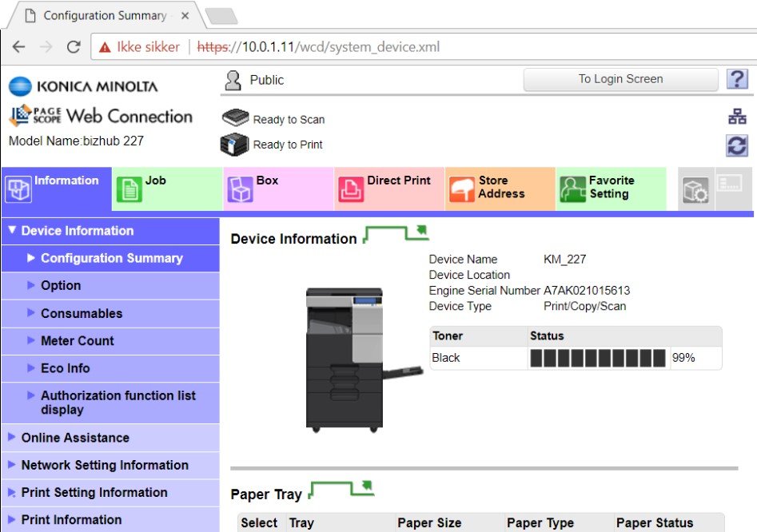The image size is (757, 532).
Task: Click the refresh status icon
Action: point(736,145)
